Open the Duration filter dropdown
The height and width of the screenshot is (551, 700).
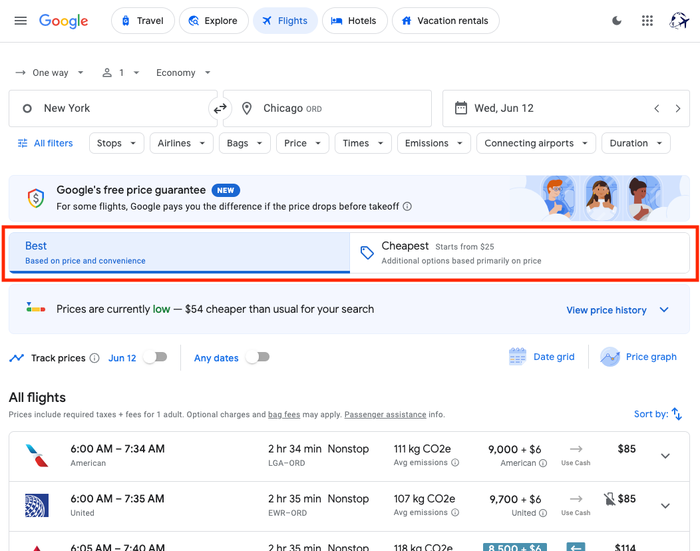click(x=636, y=143)
